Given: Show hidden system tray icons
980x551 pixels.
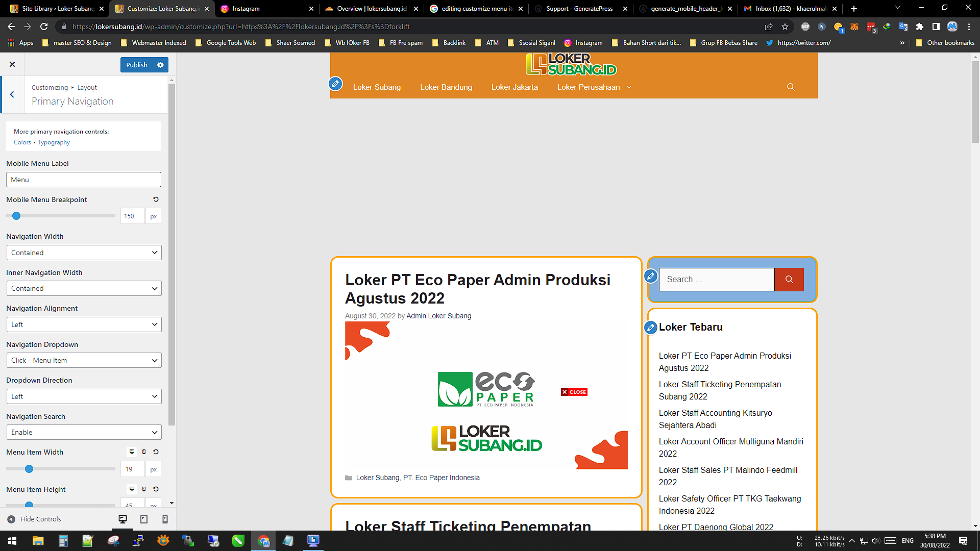Looking at the screenshot, I should coord(851,541).
